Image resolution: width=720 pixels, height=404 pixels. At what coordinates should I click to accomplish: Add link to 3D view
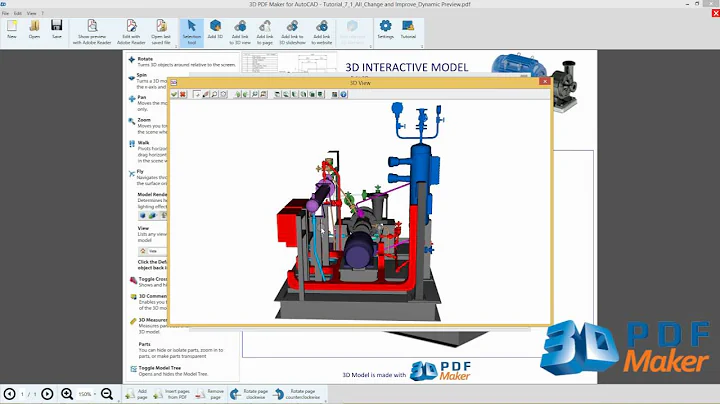[x=240, y=32]
